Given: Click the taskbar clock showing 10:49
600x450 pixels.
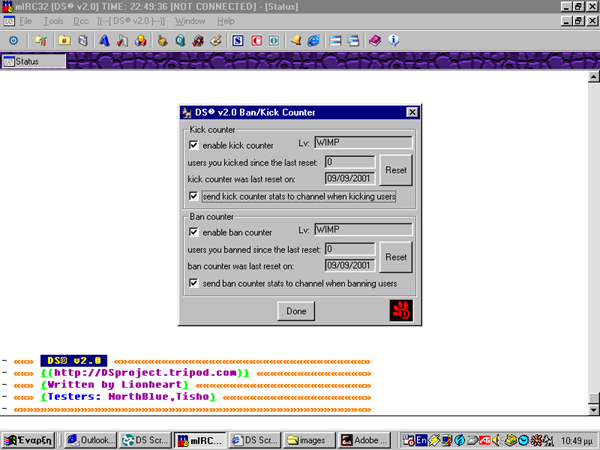Looking at the screenshot, I should tap(576, 441).
